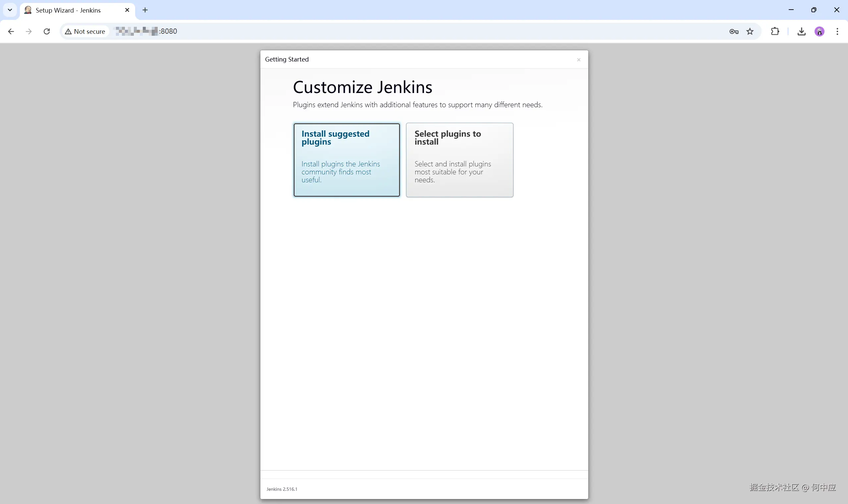Expand the tab search dropdown arrow
The image size is (848, 504).
10,10
